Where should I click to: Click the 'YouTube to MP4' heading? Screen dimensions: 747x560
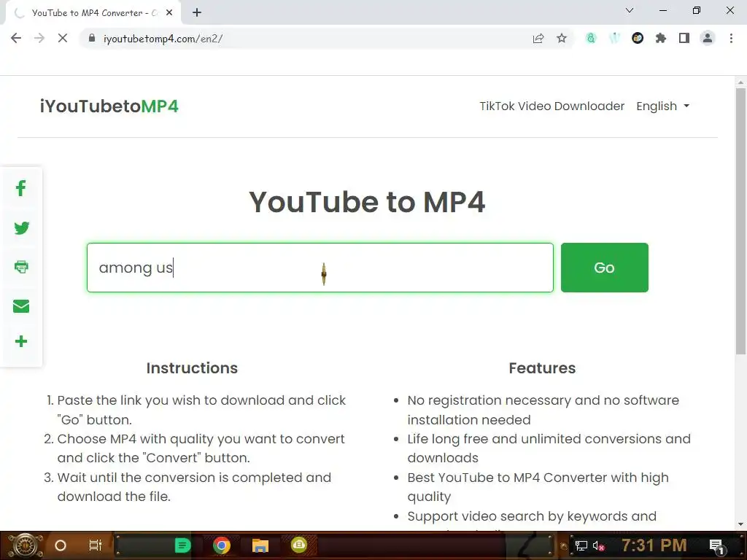tap(368, 203)
